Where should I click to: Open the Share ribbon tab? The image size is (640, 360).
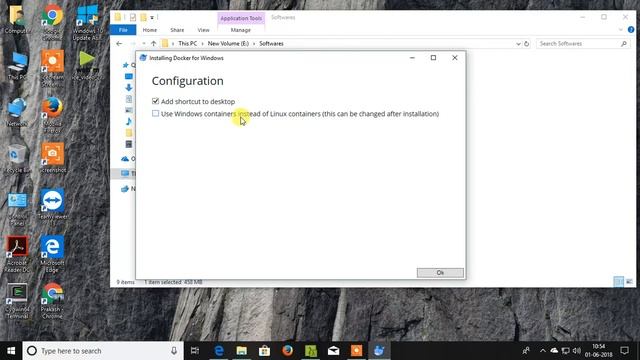coord(177,30)
